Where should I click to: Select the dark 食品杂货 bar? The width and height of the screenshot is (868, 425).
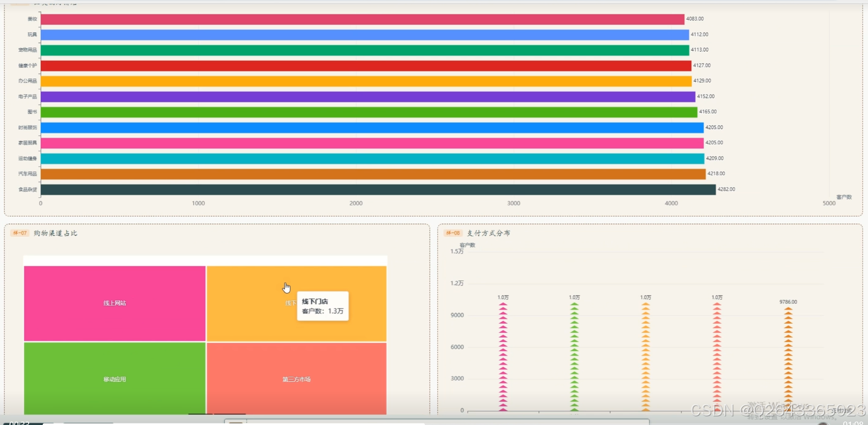[378, 189]
